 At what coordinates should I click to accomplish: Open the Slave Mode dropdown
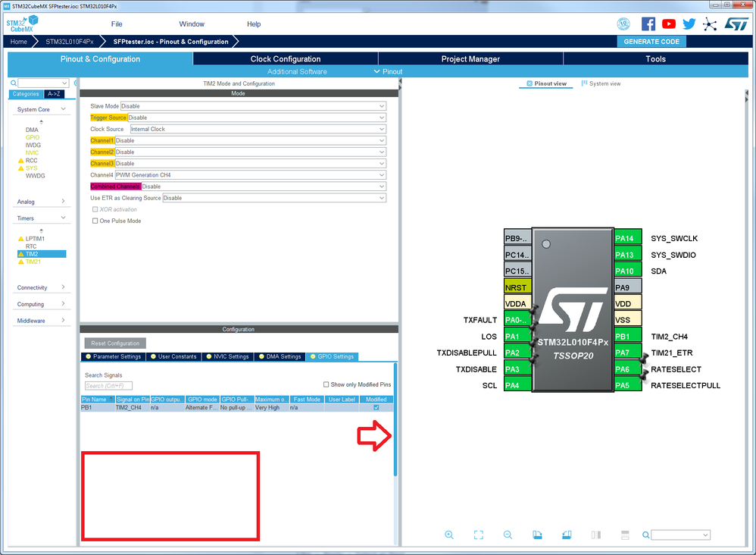pyautogui.click(x=253, y=106)
